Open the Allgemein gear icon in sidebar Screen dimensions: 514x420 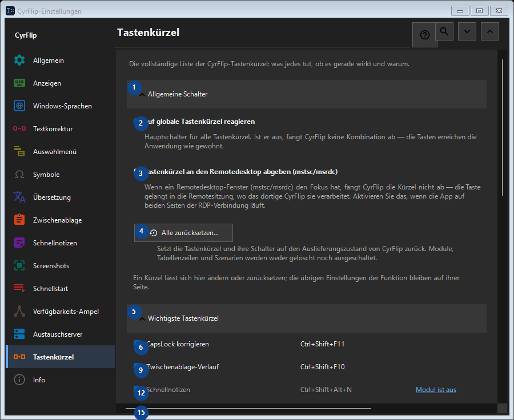[19, 60]
